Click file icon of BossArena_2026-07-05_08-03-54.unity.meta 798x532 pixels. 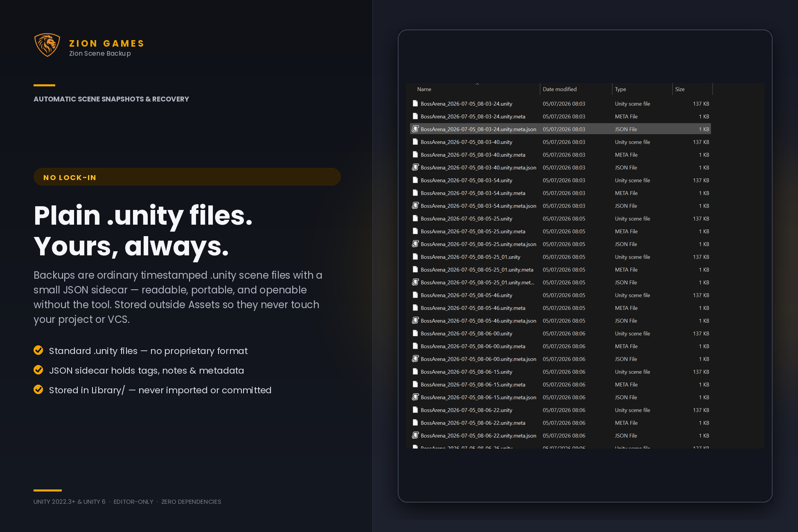pyautogui.click(x=415, y=193)
